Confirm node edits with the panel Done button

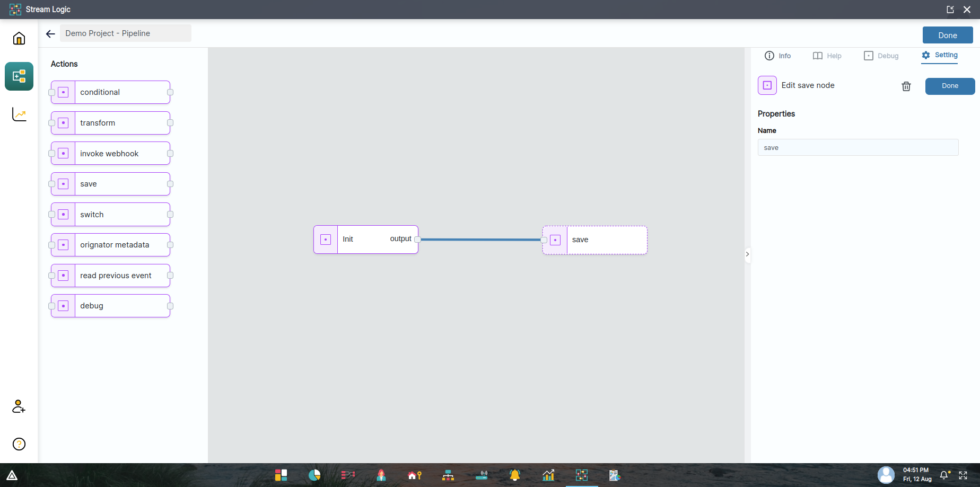(950, 86)
